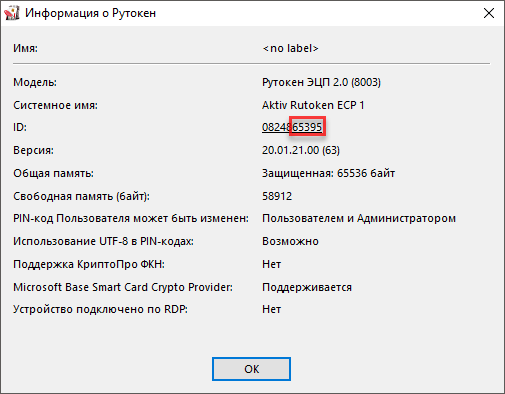The width and height of the screenshot is (505, 394).
Task: Click the value "Возможно"
Action: (290, 241)
